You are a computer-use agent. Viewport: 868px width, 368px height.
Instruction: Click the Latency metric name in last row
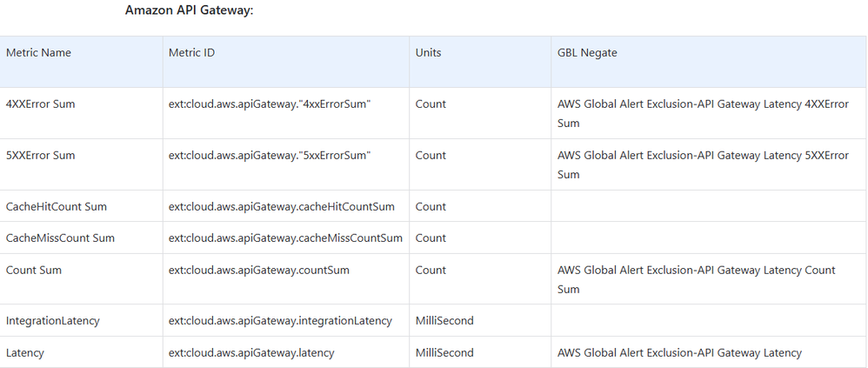(x=25, y=353)
